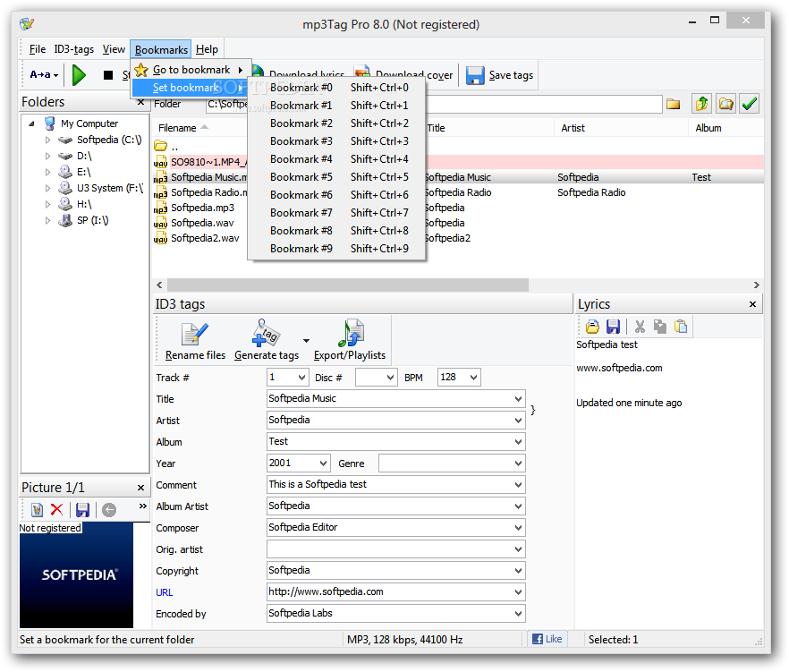Cut lyrics text with scissors icon
This screenshot has height=672, width=789.
(x=640, y=327)
